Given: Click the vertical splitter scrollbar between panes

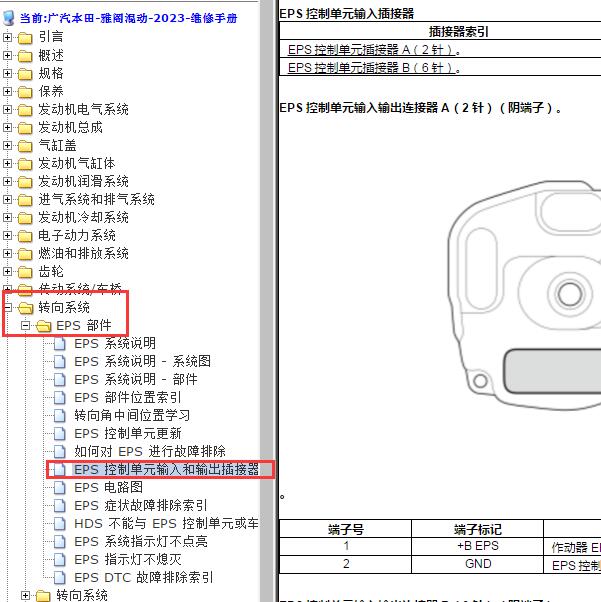Looking at the screenshot, I should click(x=267, y=301).
